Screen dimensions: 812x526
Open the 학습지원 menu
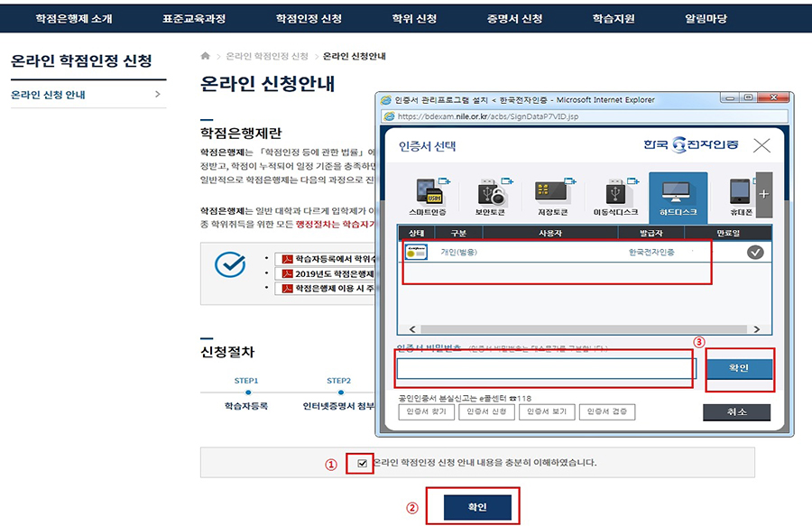(x=614, y=19)
